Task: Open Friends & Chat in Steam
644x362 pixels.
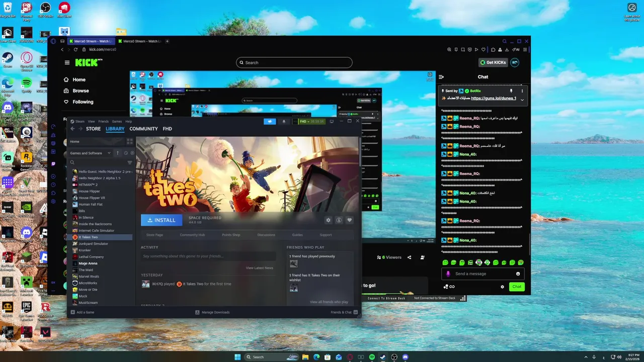Action: point(344,312)
